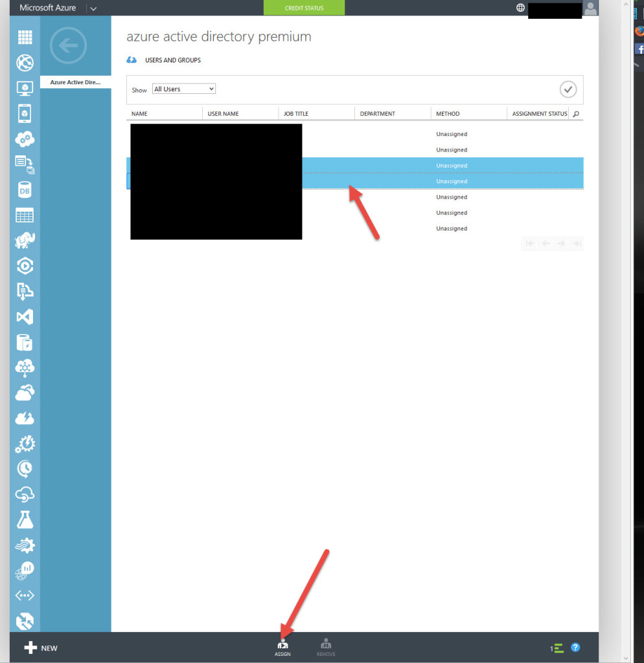Open the Visual Studio Online icon
The image size is (644, 663).
click(25, 317)
